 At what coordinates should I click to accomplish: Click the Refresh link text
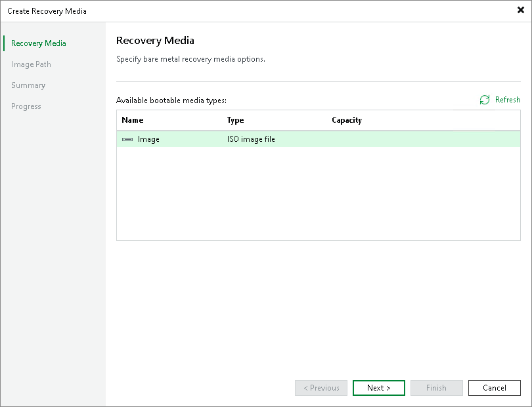(x=508, y=100)
